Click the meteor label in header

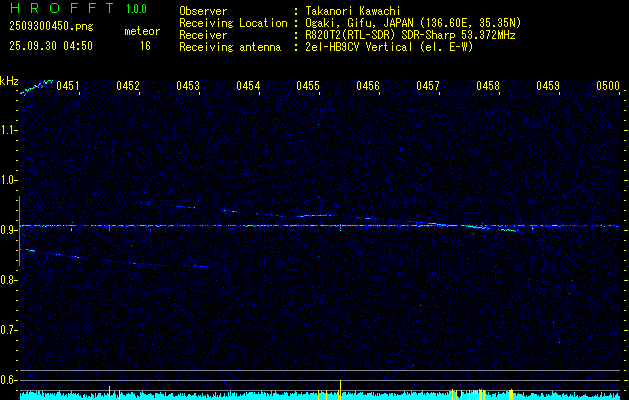point(141,31)
